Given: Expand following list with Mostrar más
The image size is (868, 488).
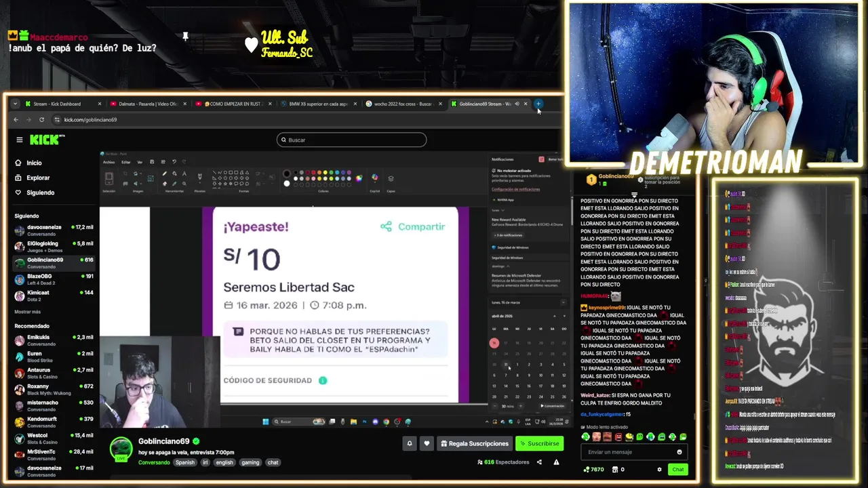Looking at the screenshot, I should click(x=28, y=312).
